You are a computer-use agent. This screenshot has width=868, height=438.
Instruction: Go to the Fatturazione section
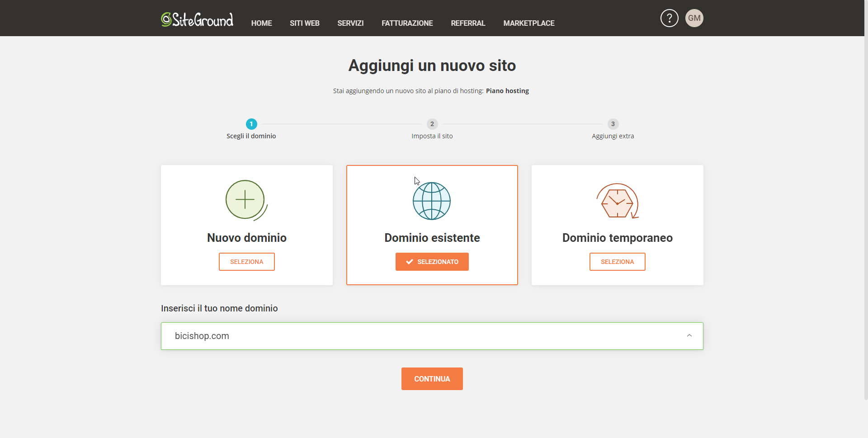[407, 23]
